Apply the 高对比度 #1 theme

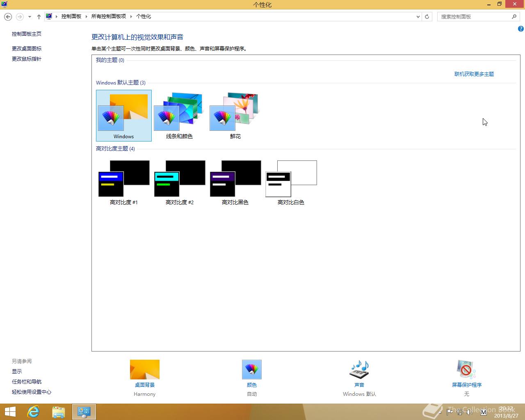(124, 183)
